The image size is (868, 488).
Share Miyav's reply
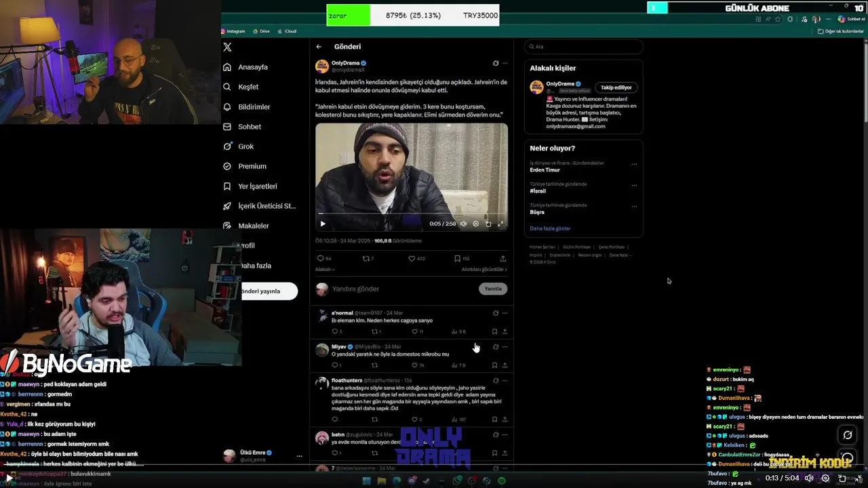[505, 365]
